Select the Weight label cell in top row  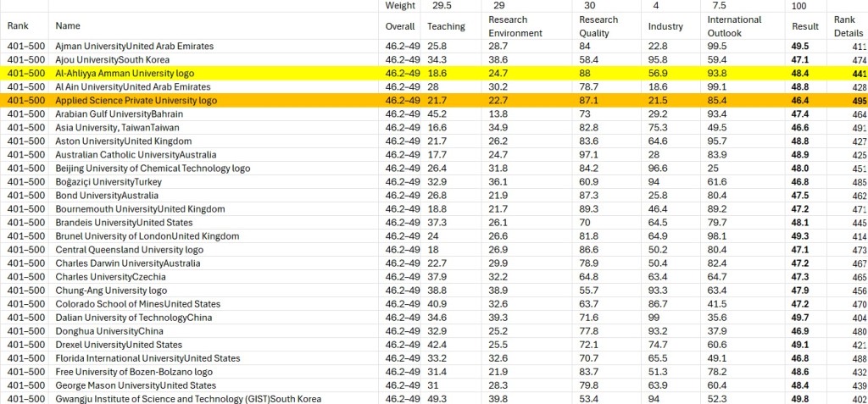click(400, 5)
